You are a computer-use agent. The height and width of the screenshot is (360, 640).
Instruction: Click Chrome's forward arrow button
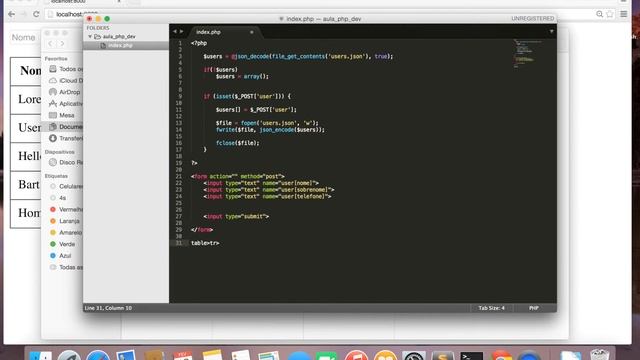(x=24, y=14)
